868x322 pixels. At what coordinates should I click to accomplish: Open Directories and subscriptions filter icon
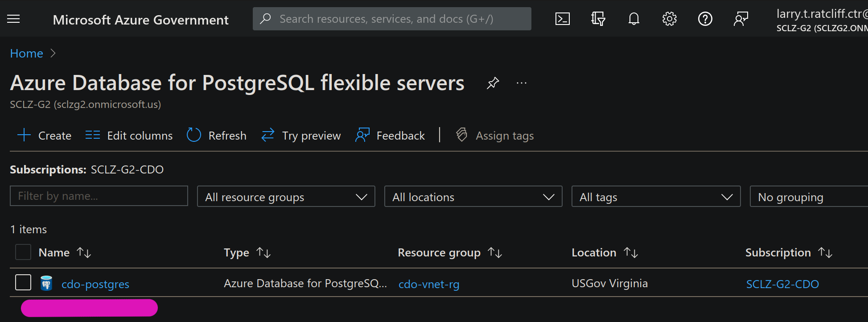(598, 19)
